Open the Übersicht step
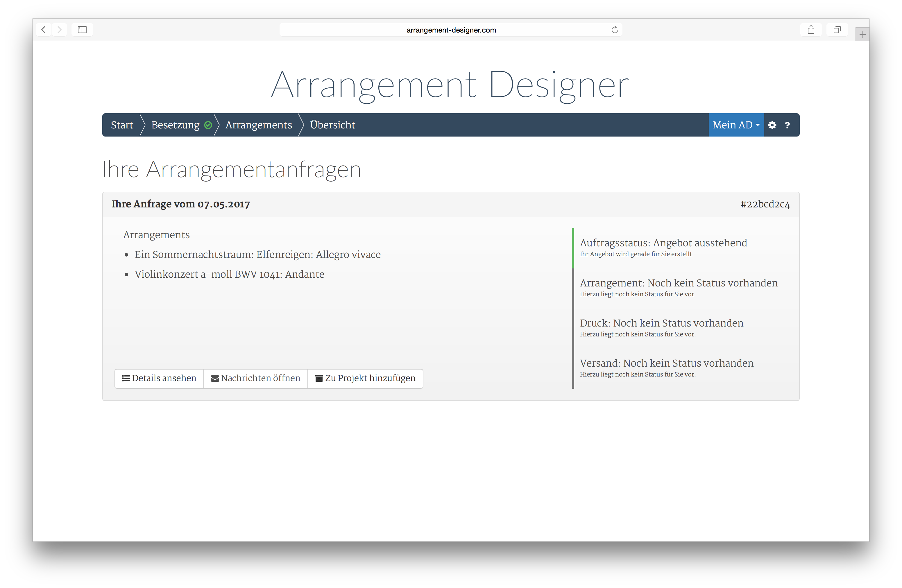The image size is (902, 588). coord(332,125)
